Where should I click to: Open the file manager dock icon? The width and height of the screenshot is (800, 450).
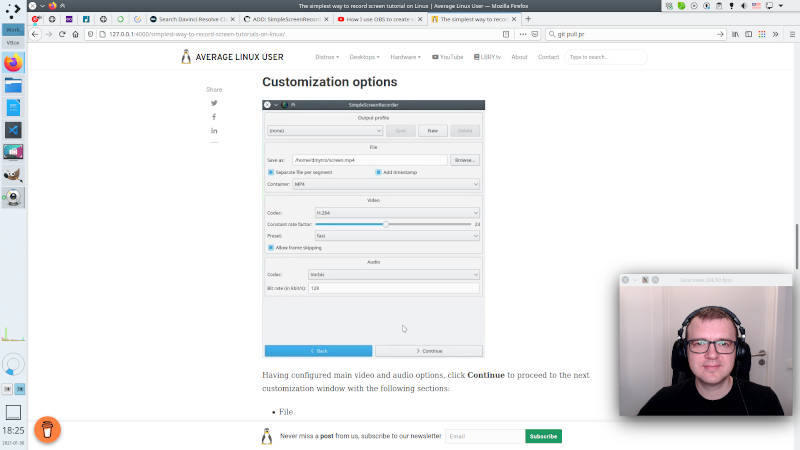[x=13, y=85]
